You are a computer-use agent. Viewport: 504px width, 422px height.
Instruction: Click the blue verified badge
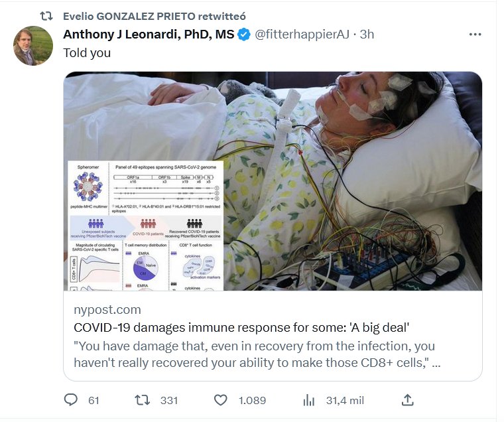tap(244, 35)
